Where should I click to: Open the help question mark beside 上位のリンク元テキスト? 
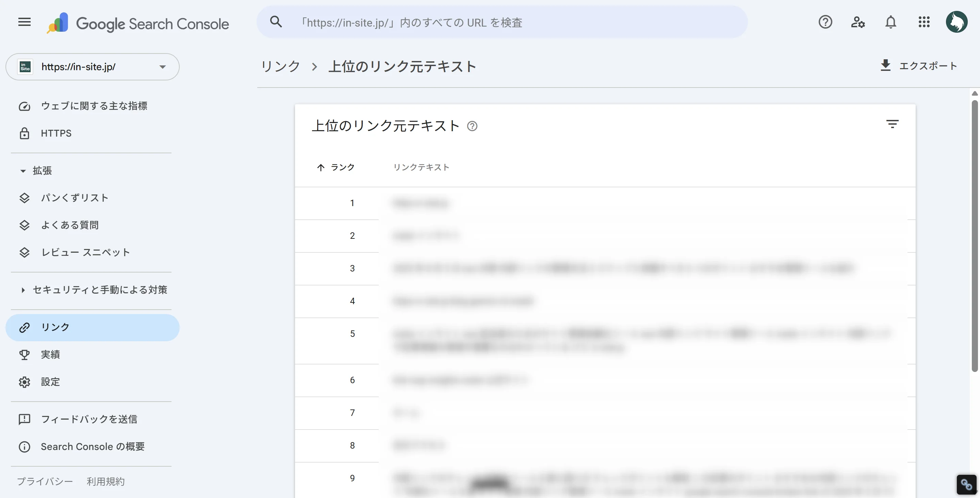point(473,126)
